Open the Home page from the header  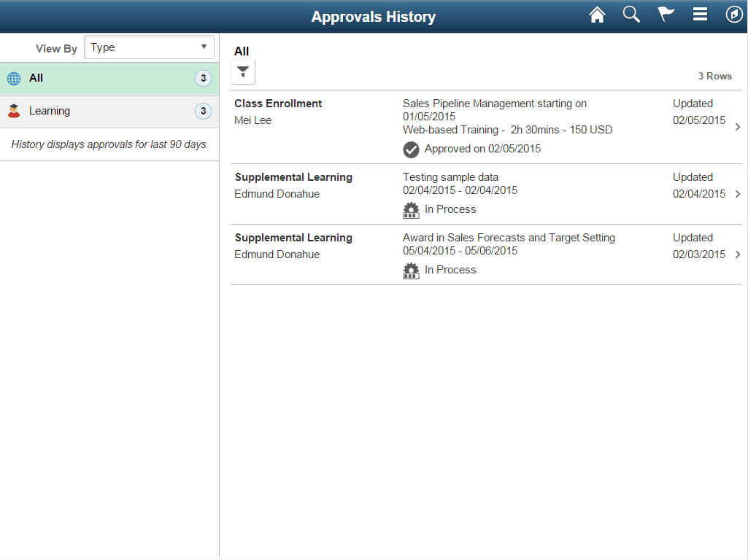[597, 14]
